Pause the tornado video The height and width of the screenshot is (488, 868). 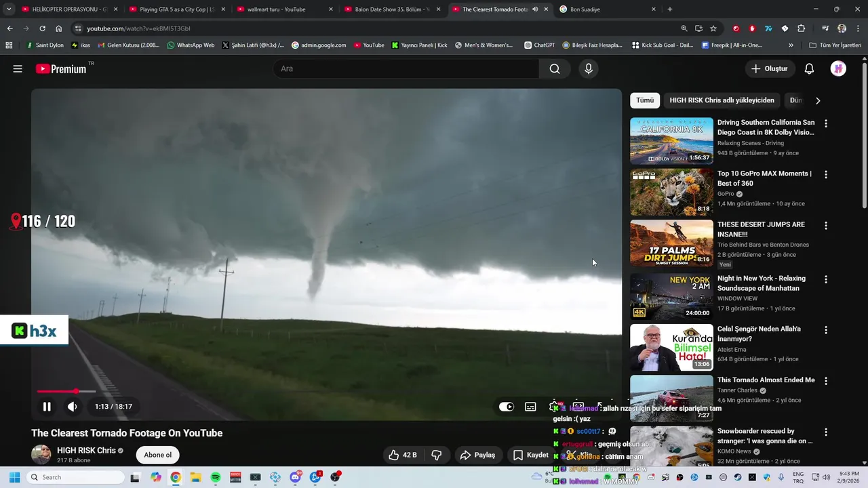[47, 407]
